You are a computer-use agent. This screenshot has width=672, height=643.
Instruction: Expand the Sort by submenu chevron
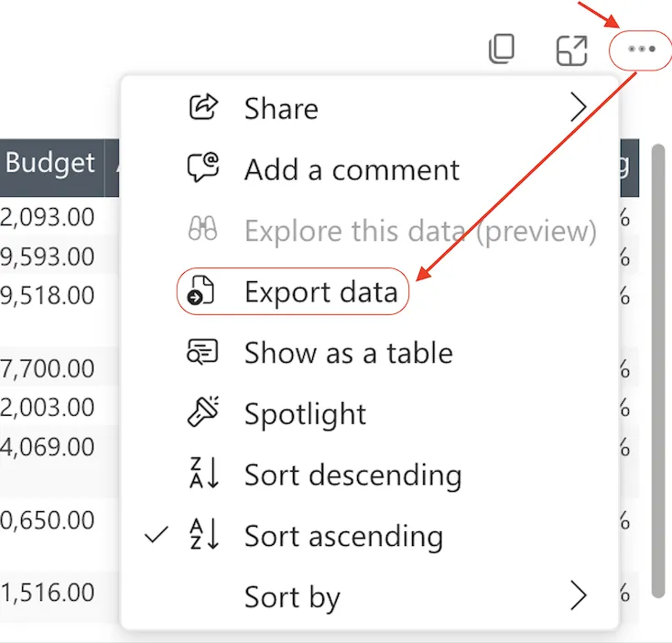coord(579,595)
